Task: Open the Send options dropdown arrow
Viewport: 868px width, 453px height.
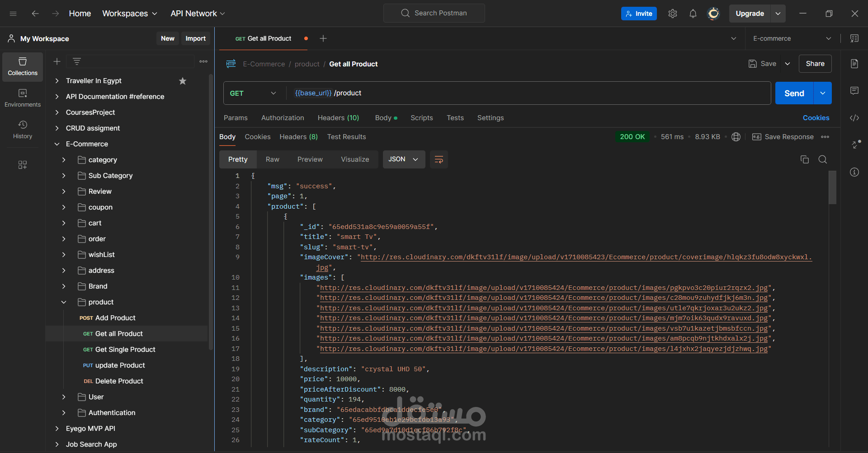Action: [823, 93]
